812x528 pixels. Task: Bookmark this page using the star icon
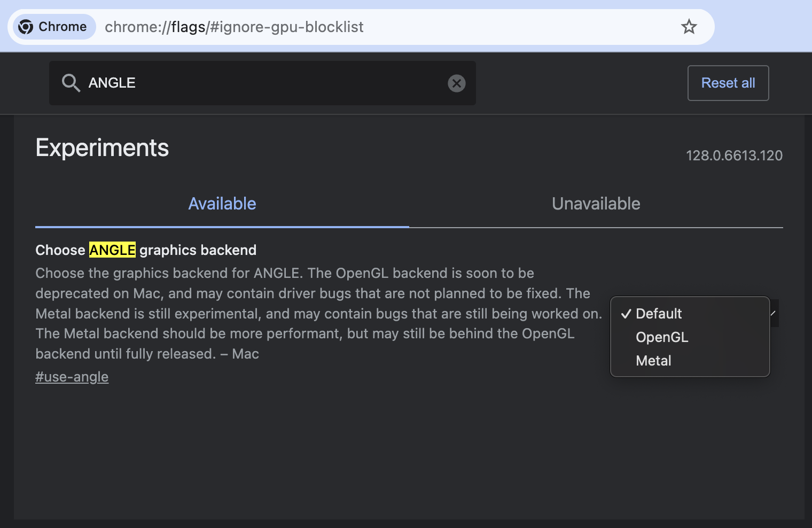(689, 26)
